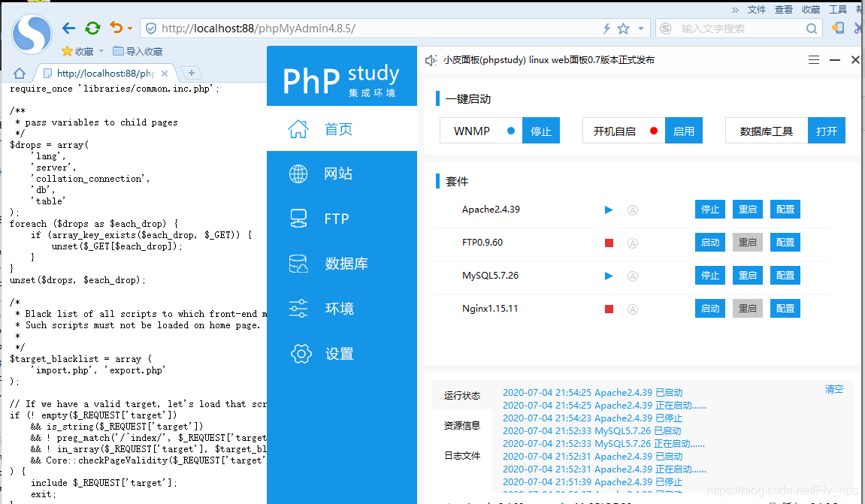Image resolution: width=865 pixels, height=504 pixels.
Task: Reload page with green refresh icon
Action: [x=92, y=28]
